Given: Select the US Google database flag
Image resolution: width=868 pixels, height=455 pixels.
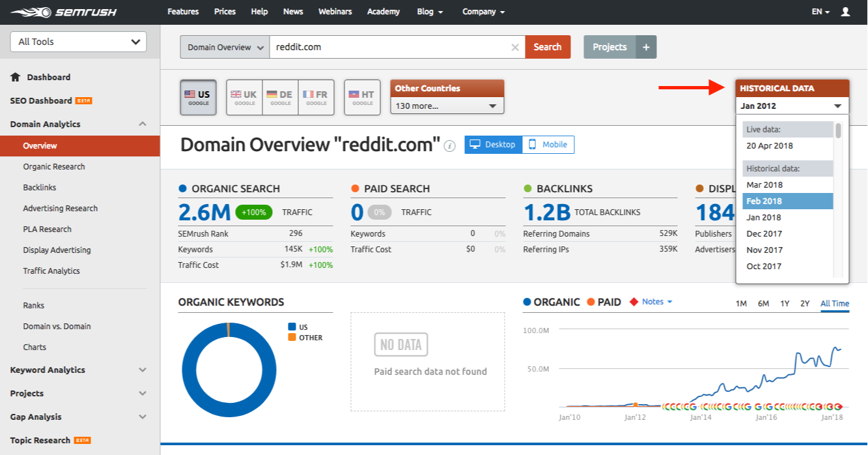Looking at the screenshot, I should 198,98.
